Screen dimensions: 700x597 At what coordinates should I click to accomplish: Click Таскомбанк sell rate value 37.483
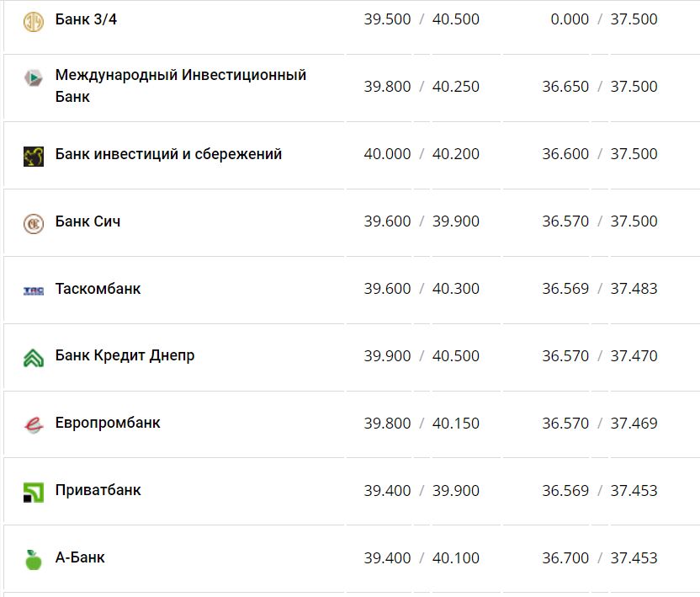(x=635, y=289)
